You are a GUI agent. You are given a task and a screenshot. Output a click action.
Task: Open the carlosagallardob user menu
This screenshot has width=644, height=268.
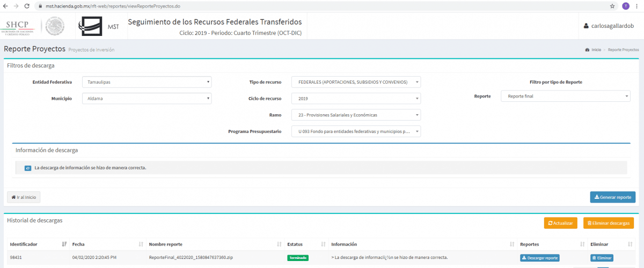pos(609,26)
